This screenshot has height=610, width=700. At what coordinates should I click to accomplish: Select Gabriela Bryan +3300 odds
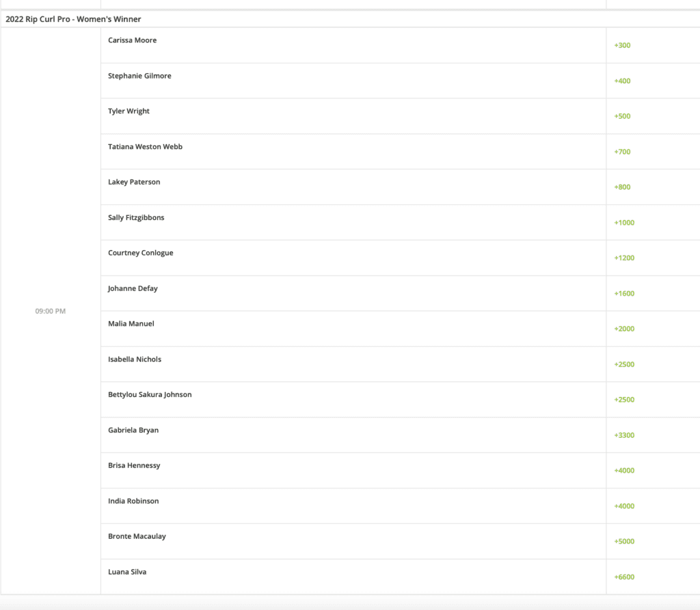624,435
